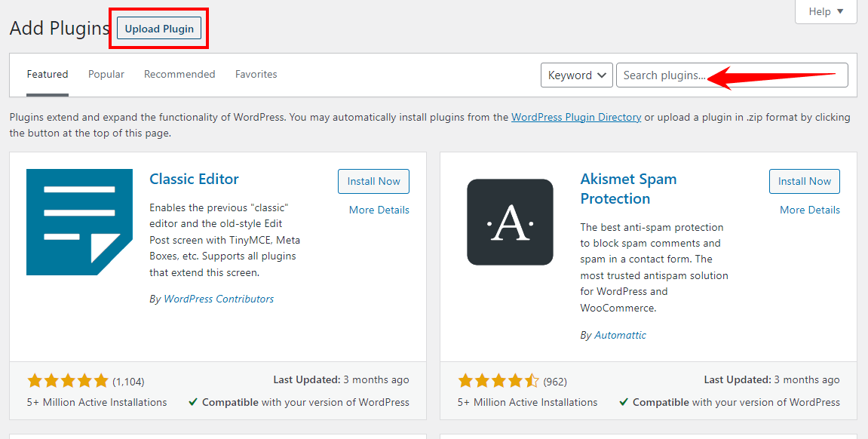
Task: Click the Classic Editor title link
Action: (x=194, y=180)
